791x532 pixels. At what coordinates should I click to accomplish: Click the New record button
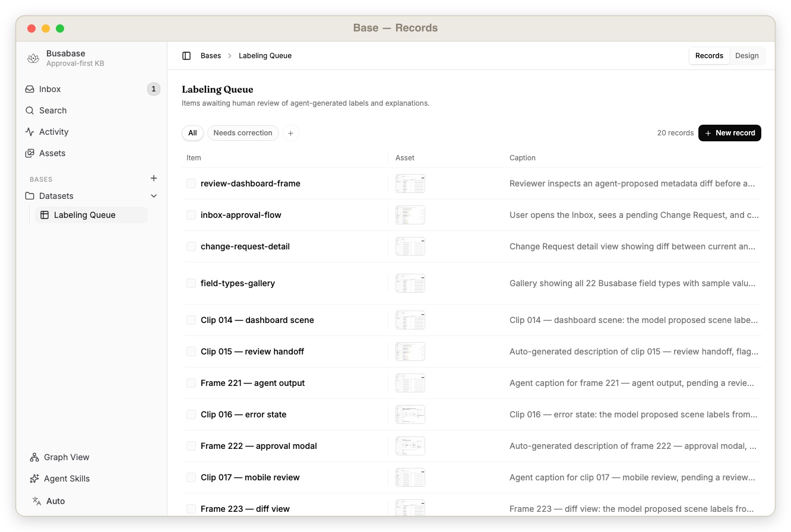click(x=730, y=133)
